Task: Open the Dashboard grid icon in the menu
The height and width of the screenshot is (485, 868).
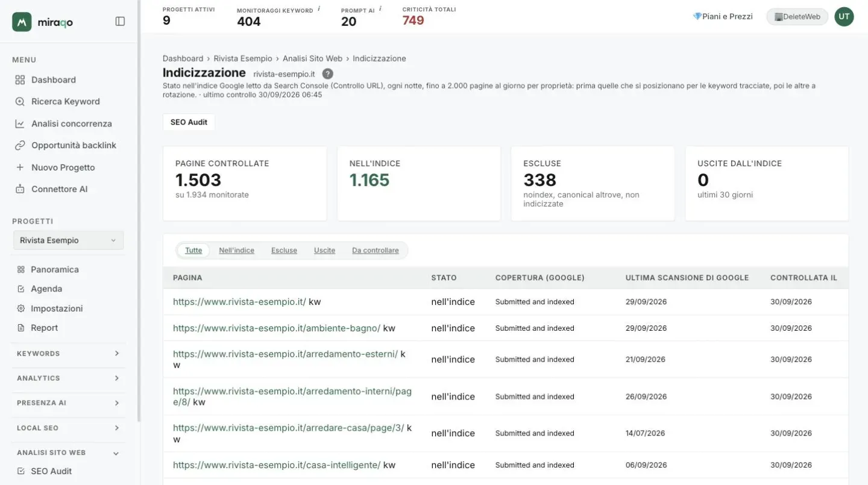Action: coord(20,80)
